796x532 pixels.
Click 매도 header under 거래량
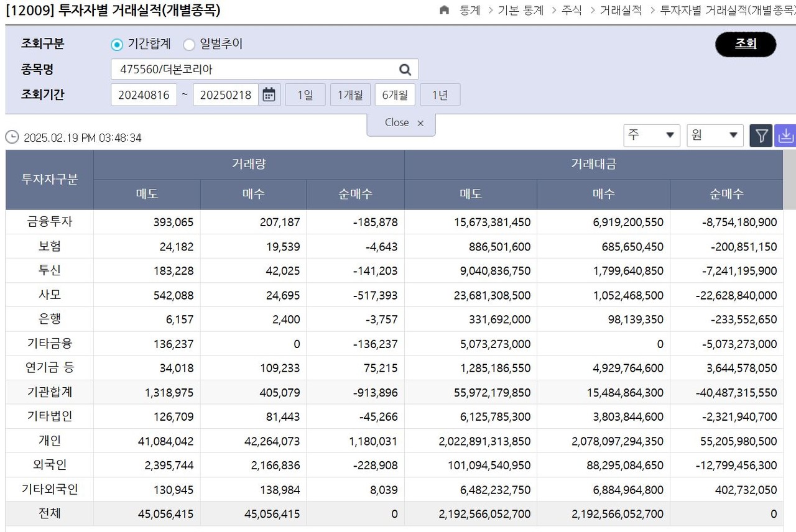[x=147, y=194]
